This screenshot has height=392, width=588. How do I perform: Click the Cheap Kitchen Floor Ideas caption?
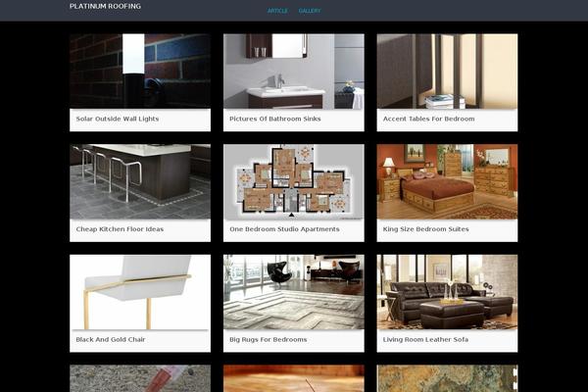[x=120, y=229]
